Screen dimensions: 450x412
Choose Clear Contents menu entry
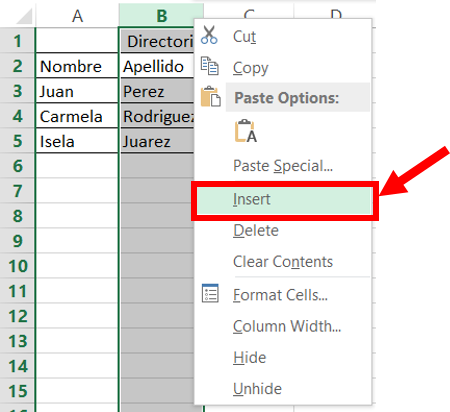tap(283, 262)
